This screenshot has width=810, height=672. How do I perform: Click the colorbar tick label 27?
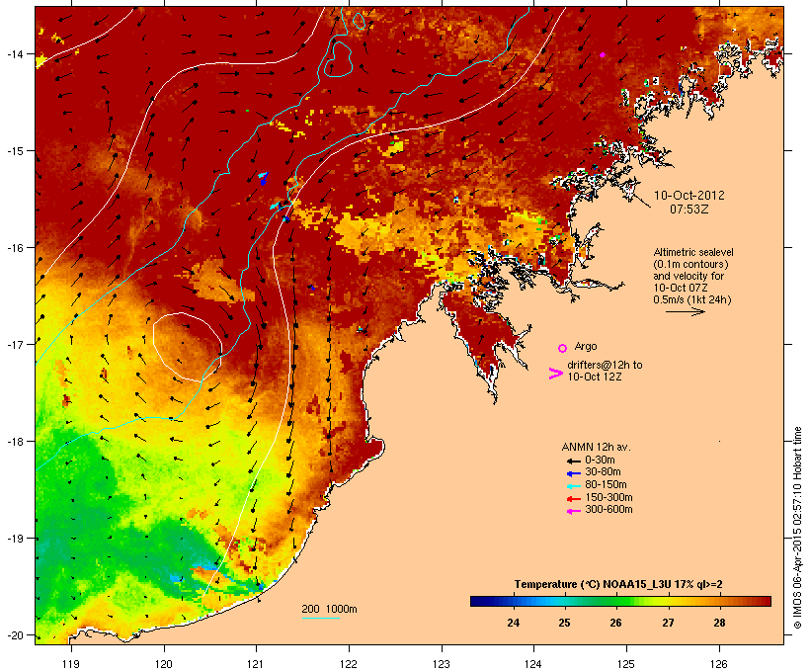[668, 623]
